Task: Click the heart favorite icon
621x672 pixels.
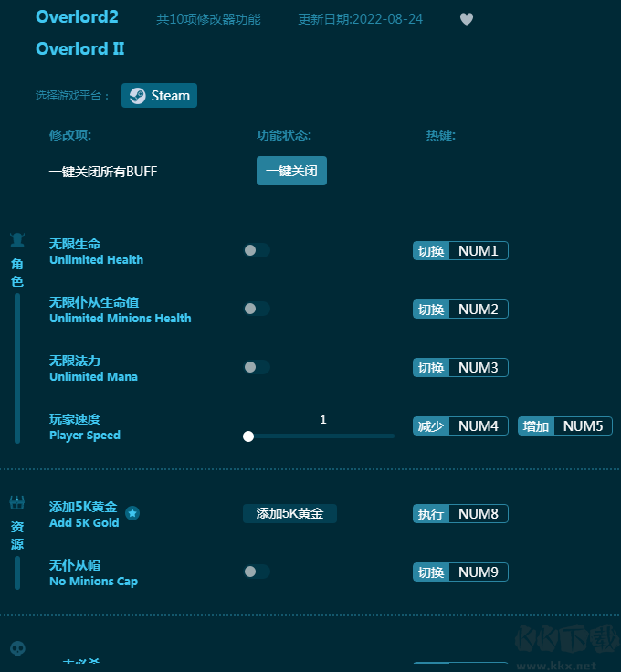Action: pos(466,19)
